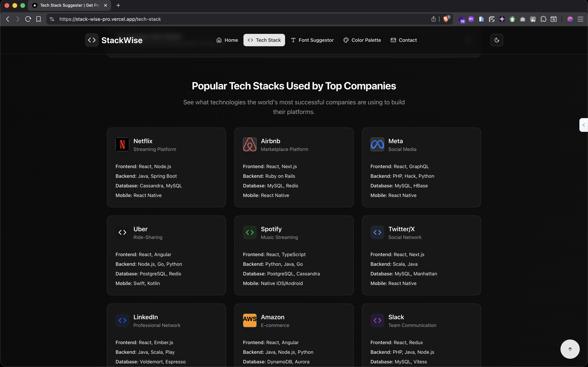
Task: Open a new browser tab
Action: 118,5
